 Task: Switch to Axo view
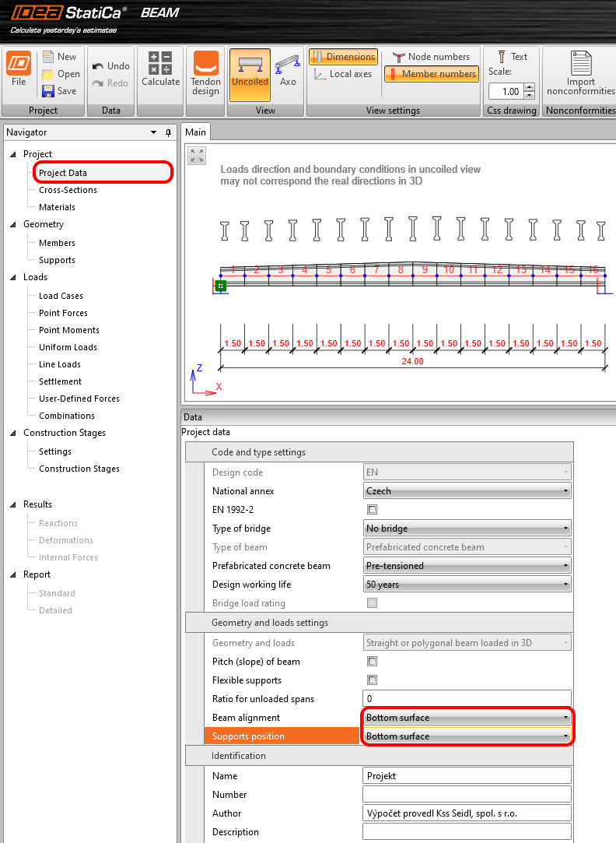tap(288, 63)
